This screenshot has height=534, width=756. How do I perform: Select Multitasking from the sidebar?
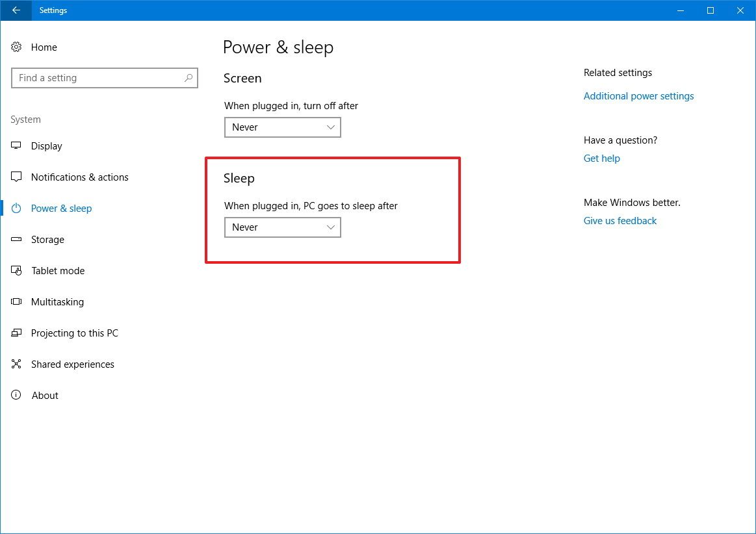point(57,301)
